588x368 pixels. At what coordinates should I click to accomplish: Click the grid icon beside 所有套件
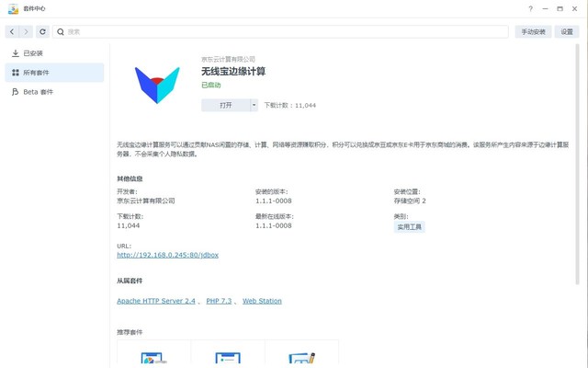(16, 73)
